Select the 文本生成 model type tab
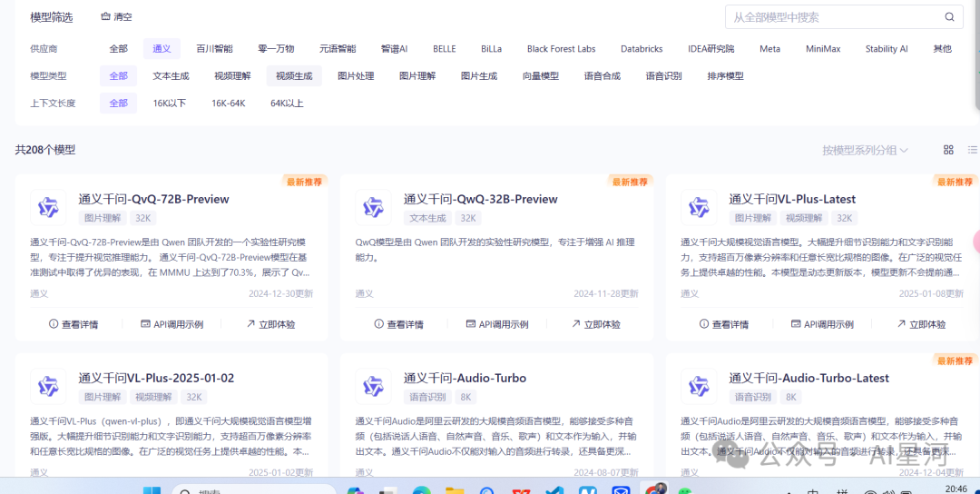 (x=171, y=76)
